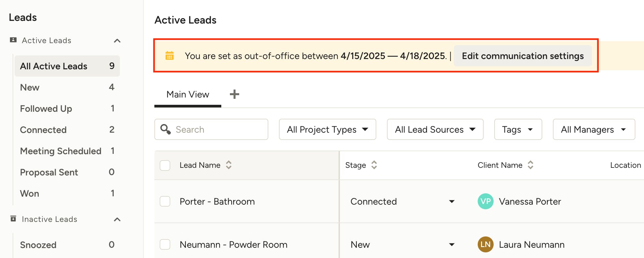The height and width of the screenshot is (258, 644).
Task: Toggle the select-all leads checkbox
Action: click(165, 165)
